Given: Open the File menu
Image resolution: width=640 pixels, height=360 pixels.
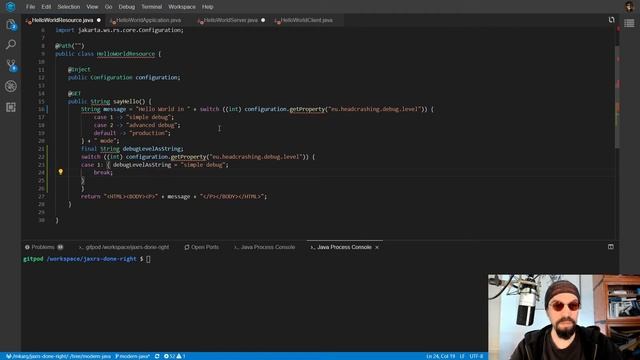Looking at the screenshot, I should 30,7.
